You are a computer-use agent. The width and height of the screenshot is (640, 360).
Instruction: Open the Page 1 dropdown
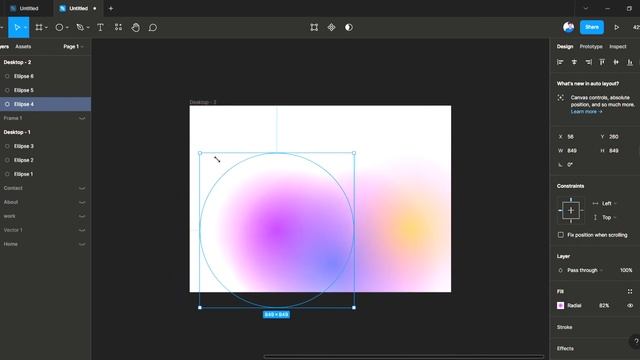pyautogui.click(x=73, y=47)
